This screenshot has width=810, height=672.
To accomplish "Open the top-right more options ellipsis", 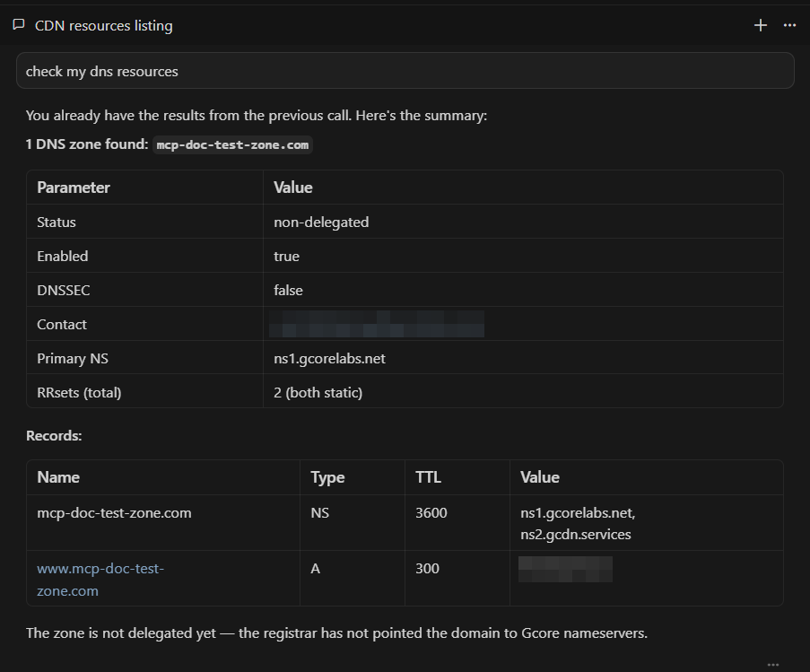I will (x=789, y=25).
